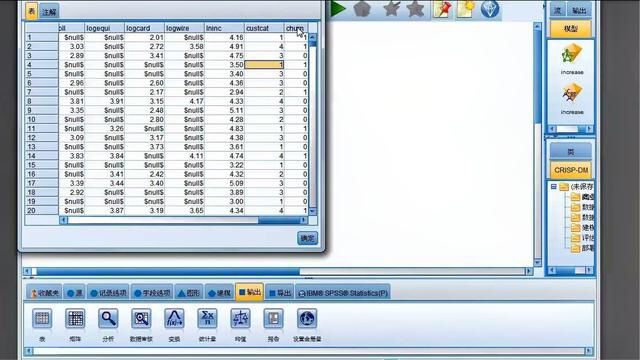Select the Table (表) output node icon
This screenshot has height=360, width=640.
click(x=42, y=319)
